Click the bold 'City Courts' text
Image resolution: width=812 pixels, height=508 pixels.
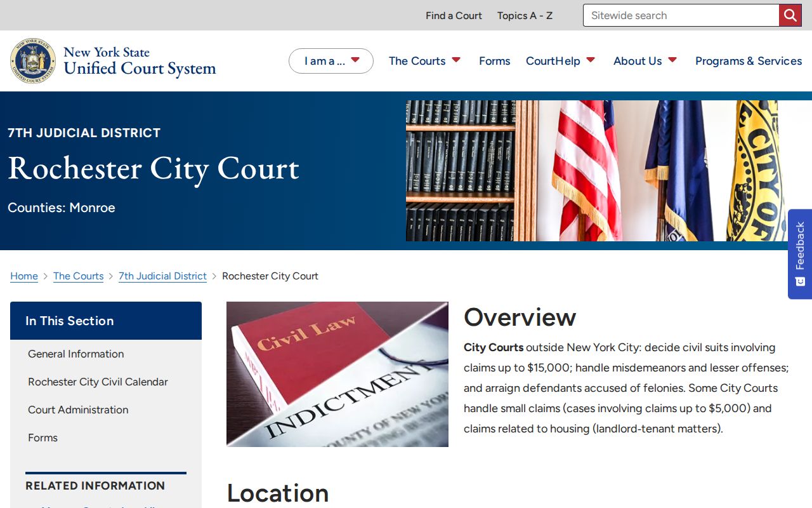click(x=494, y=347)
